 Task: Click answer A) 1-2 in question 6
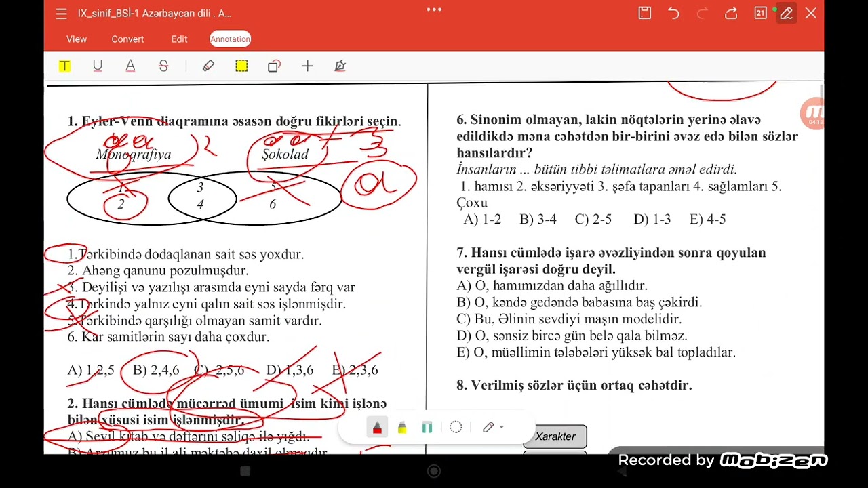point(482,220)
